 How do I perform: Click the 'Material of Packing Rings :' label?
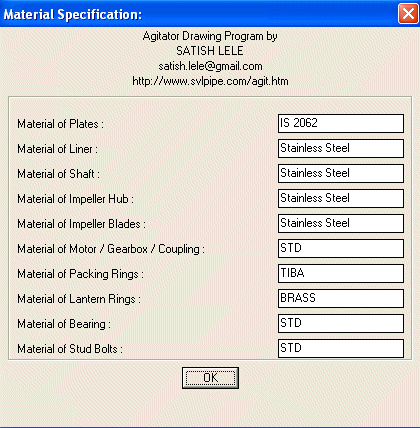point(80,274)
